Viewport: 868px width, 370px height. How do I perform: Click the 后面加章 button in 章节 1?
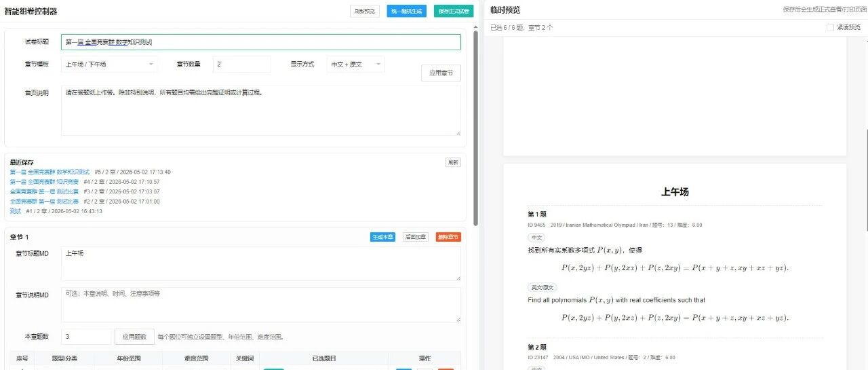416,237
